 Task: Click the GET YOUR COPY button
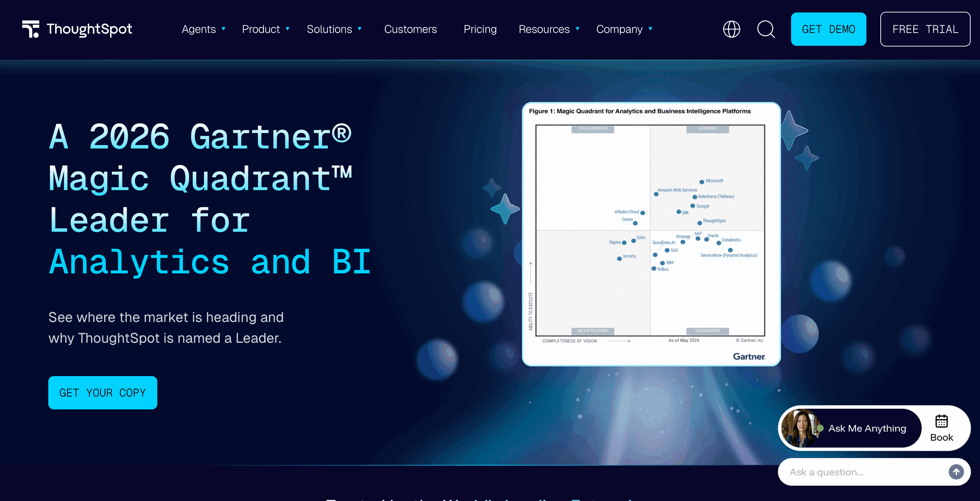(103, 393)
